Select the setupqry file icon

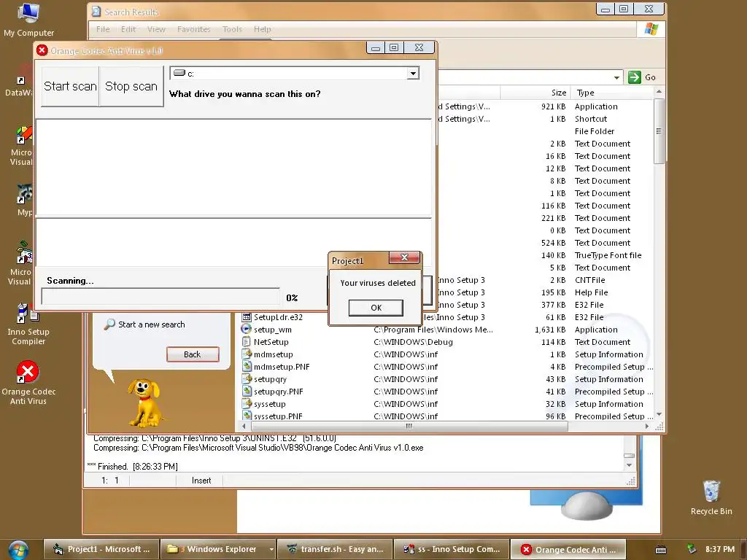(247, 379)
